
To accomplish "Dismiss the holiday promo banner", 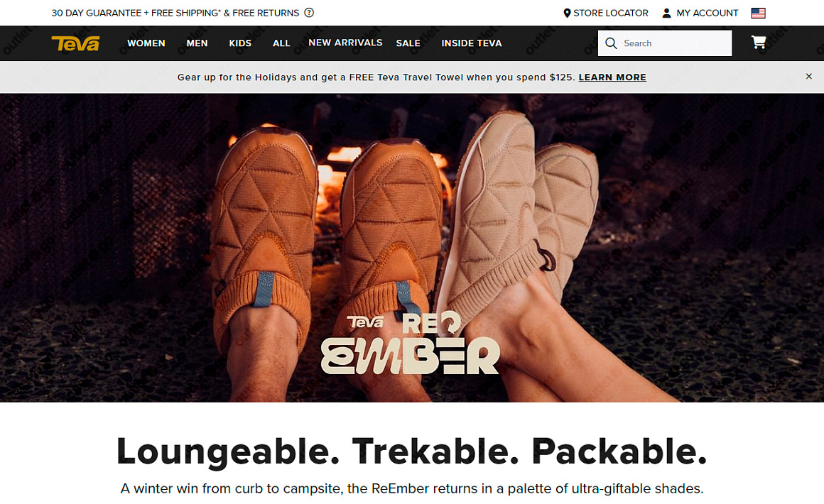I will click(x=809, y=77).
